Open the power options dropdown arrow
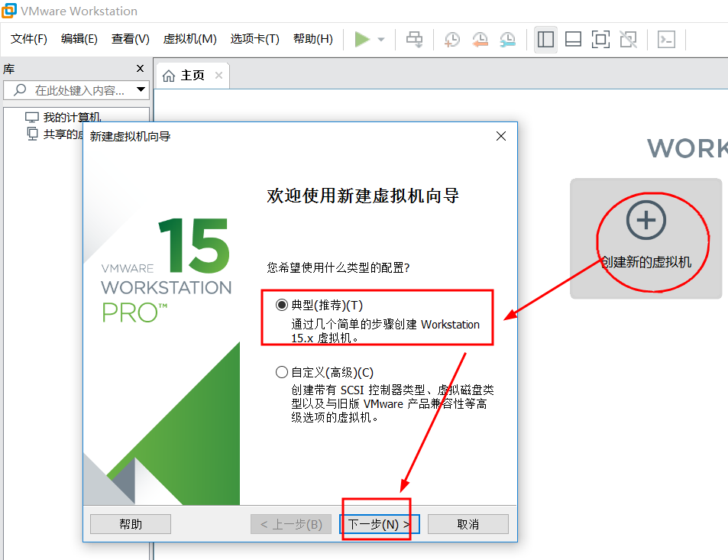728x560 pixels. [381, 40]
